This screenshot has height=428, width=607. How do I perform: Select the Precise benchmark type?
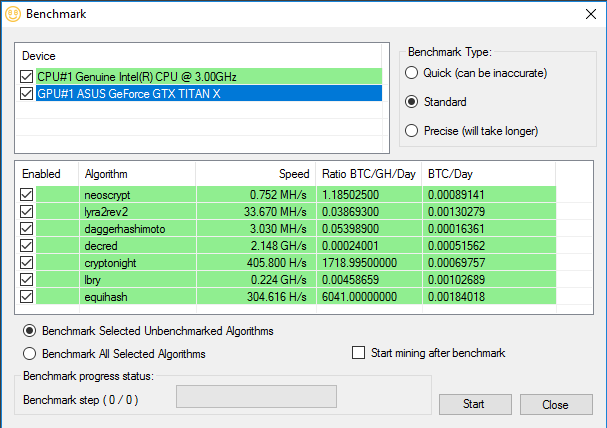tap(411, 131)
